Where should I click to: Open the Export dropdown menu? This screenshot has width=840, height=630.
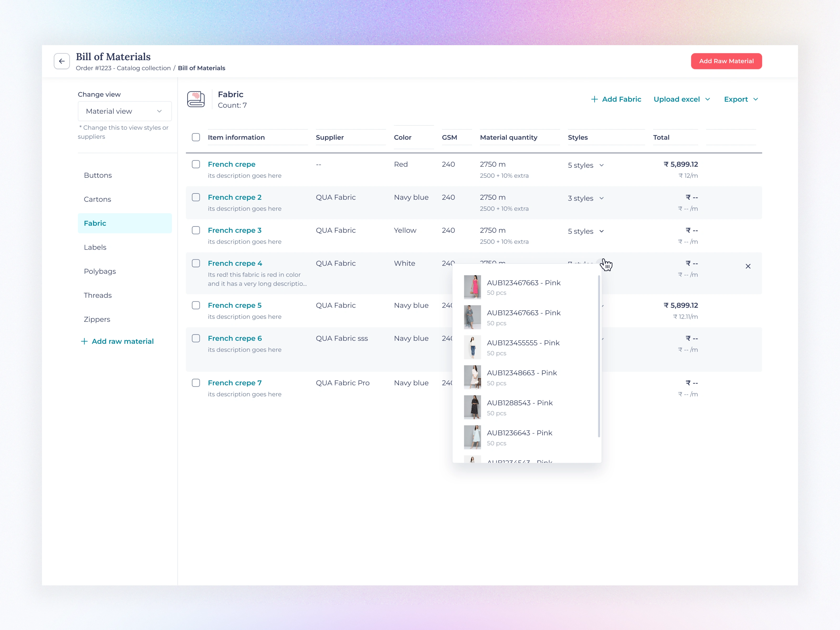click(741, 99)
